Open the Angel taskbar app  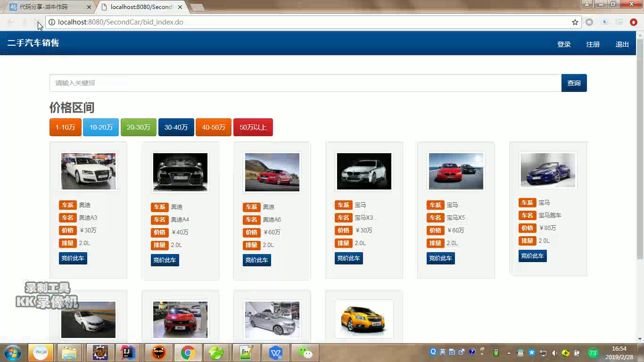click(41, 353)
